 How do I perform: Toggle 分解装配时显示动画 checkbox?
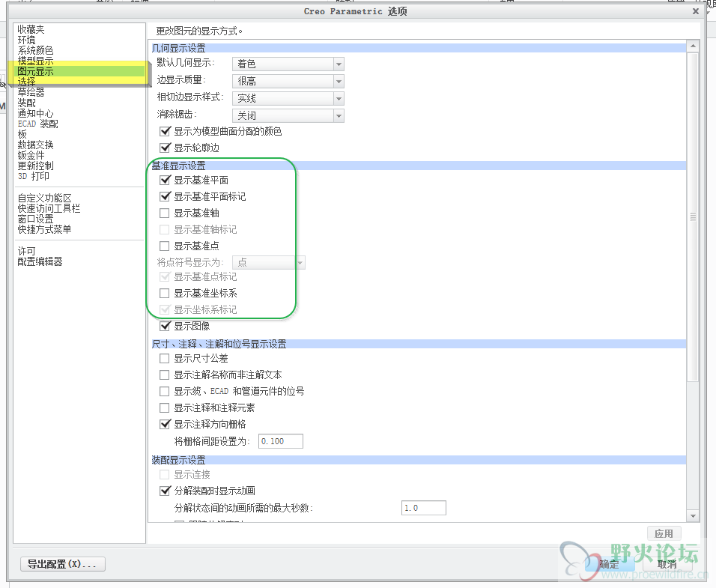tap(165, 491)
